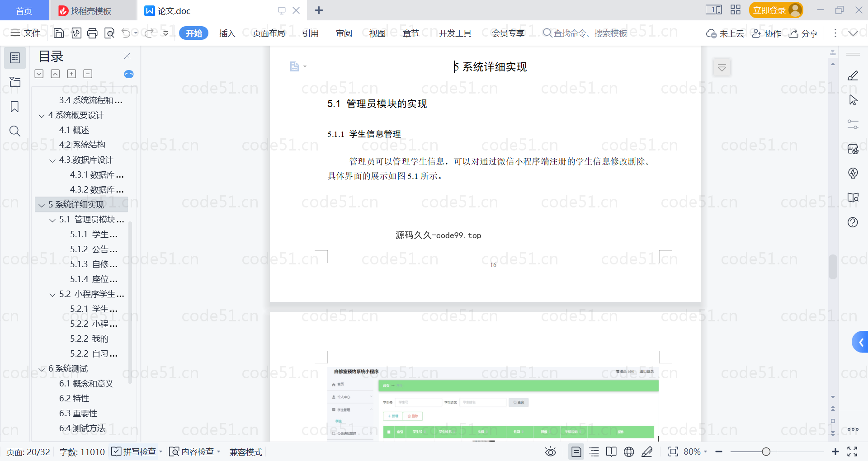Click the export to PDF icon
This screenshot has height=461, width=868.
pyautogui.click(x=76, y=33)
